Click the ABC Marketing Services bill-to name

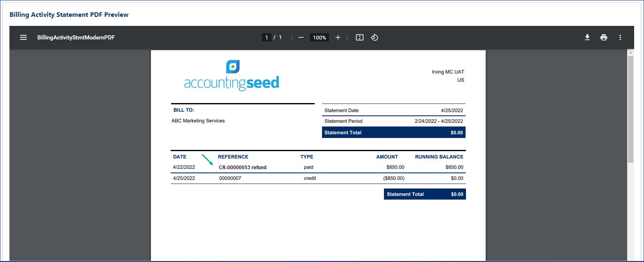(x=198, y=121)
